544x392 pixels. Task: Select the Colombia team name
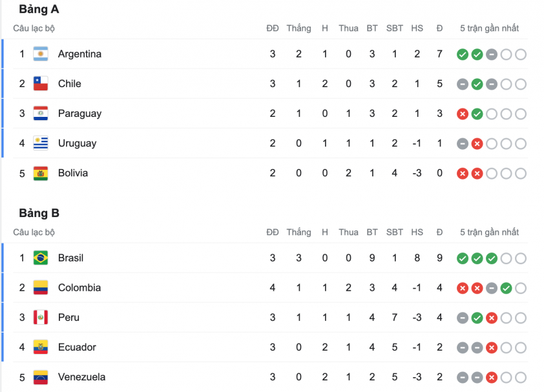tap(79, 288)
